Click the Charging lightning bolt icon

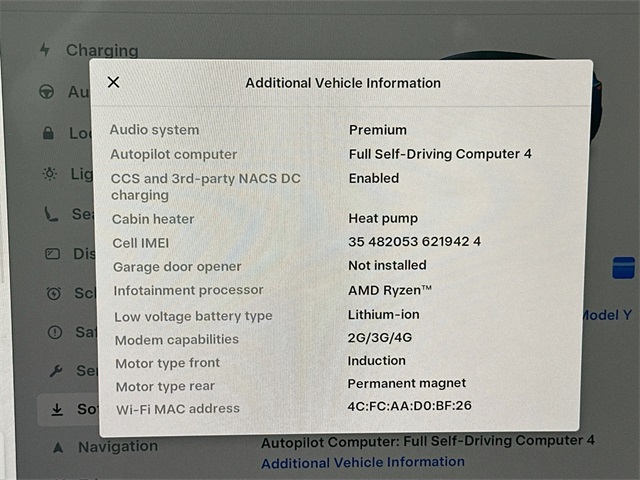(44, 50)
